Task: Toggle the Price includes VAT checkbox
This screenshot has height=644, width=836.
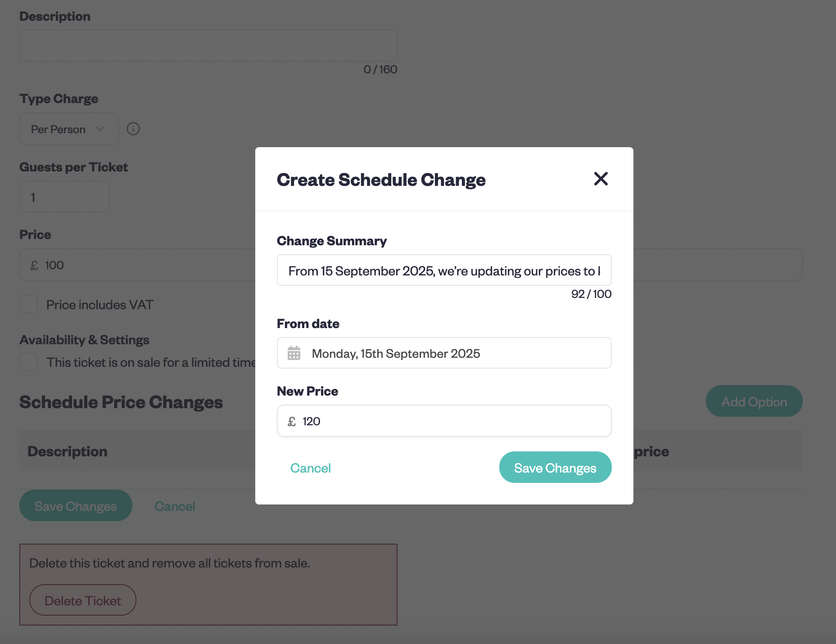Action: (28, 305)
